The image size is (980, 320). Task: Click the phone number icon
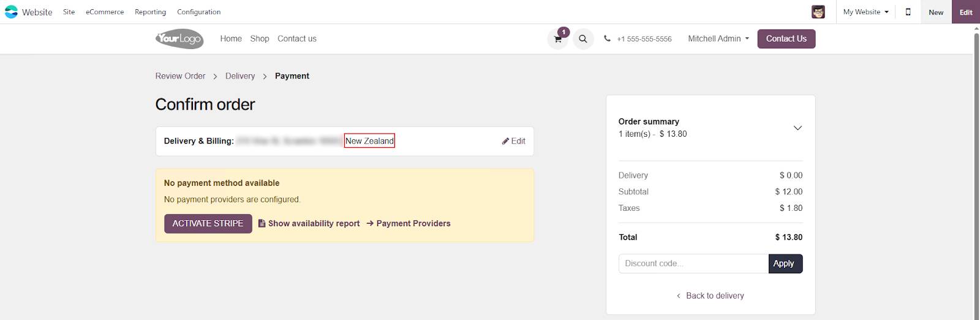(x=607, y=39)
